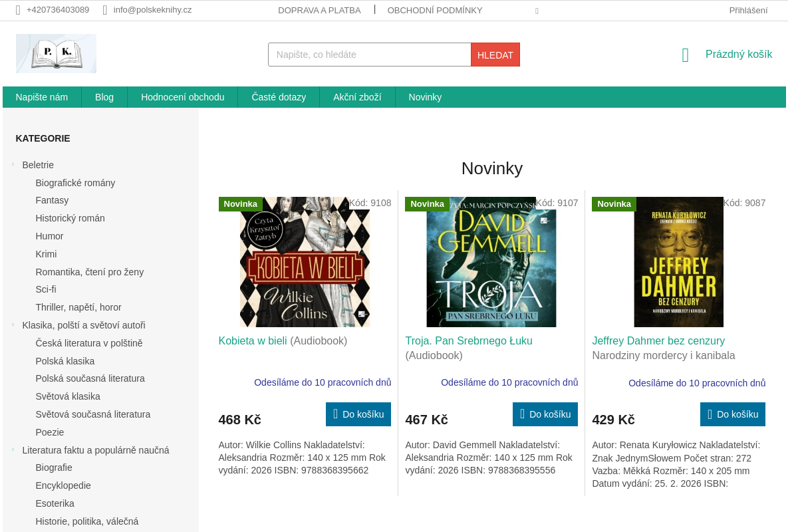Click the Kobieta w bieli cover image
798x532 pixels.
coord(305,262)
